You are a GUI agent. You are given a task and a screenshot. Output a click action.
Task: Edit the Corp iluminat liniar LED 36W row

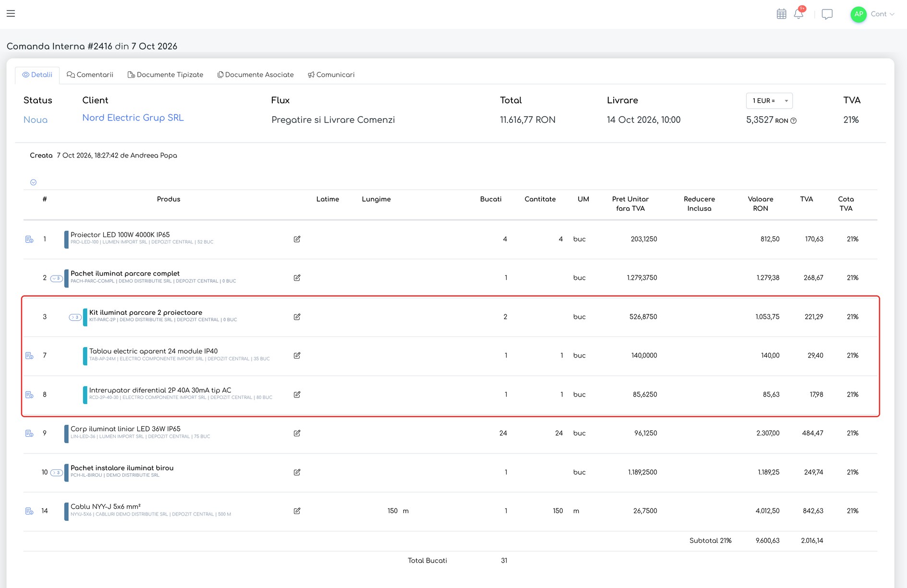(x=297, y=433)
